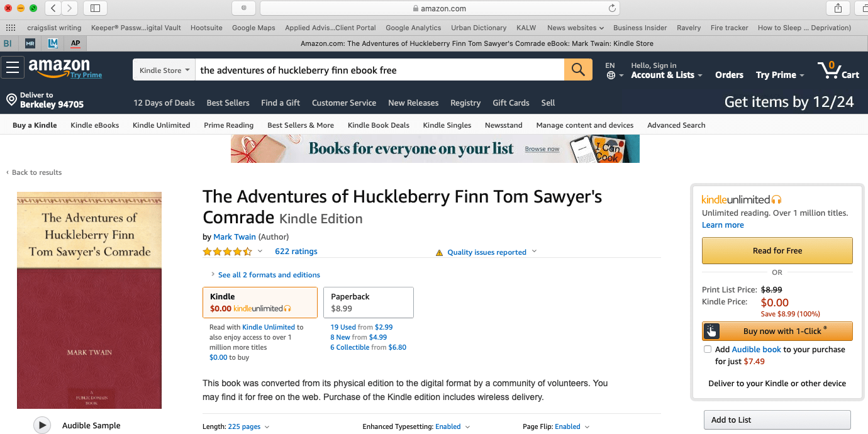Image resolution: width=868 pixels, height=434 pixels.
Task: Click the warning icon beside Quality issues reported
Action: pos(439,252)
